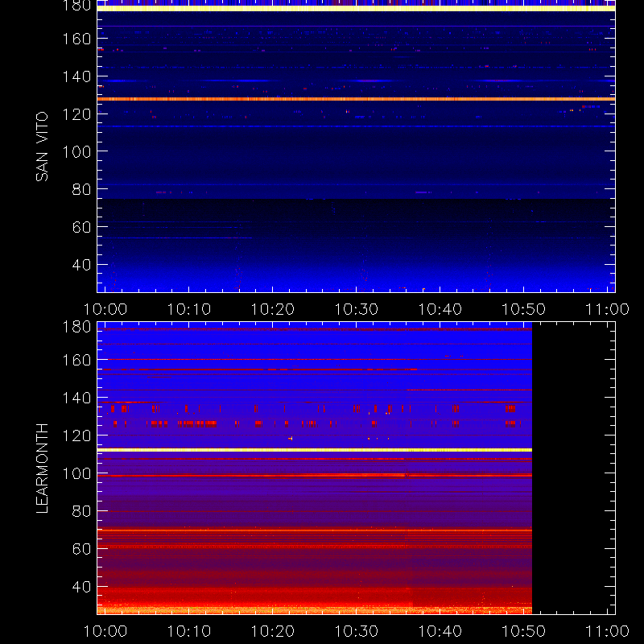
Task: Click the black no-data region of the LEARMONTH plot
Action: point(573,469)
